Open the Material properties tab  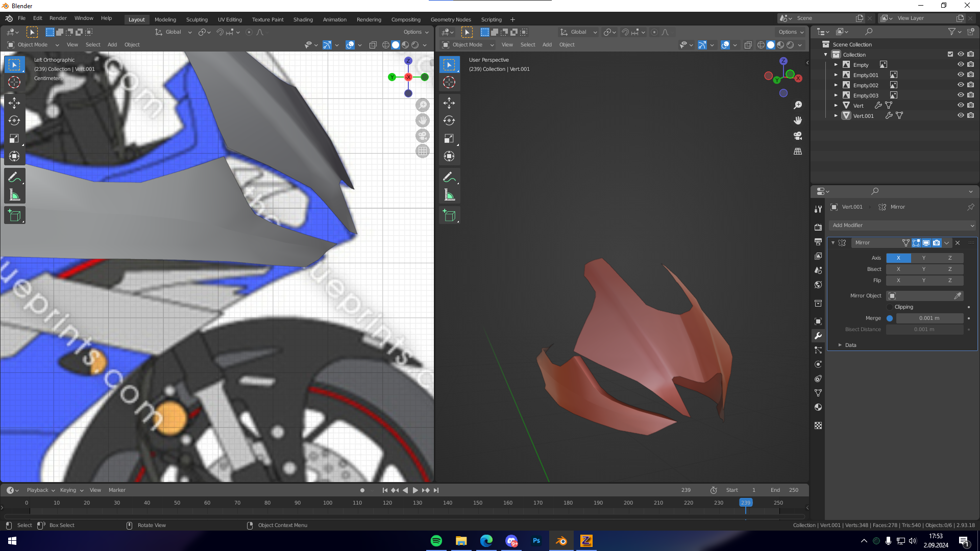coord(818,407)
